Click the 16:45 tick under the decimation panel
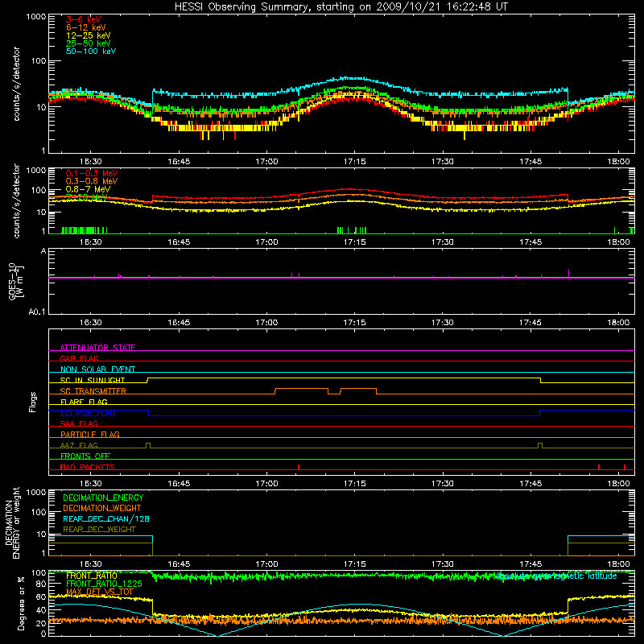Image resolution: width=644 pixels, height=644 pixels. 179,564
